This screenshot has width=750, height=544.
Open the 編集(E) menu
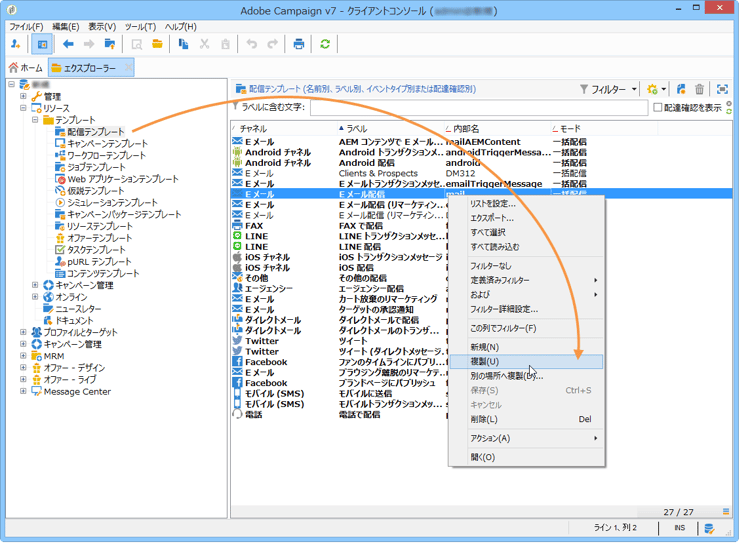(x=66, y=27)
